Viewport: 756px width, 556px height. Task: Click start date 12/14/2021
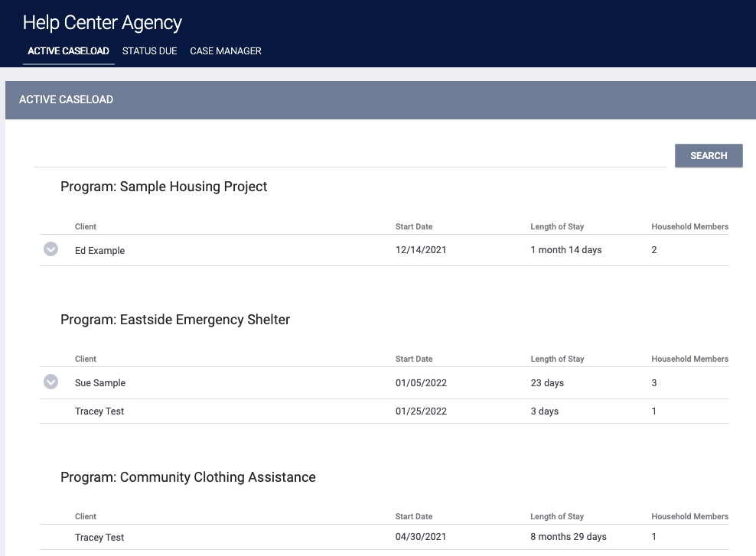coord(421,249)
